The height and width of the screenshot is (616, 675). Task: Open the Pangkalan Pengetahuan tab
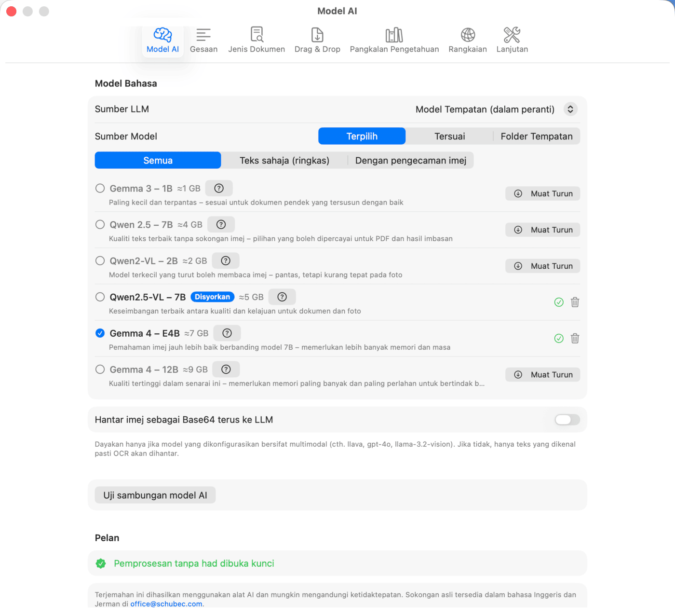click(394, 41)
